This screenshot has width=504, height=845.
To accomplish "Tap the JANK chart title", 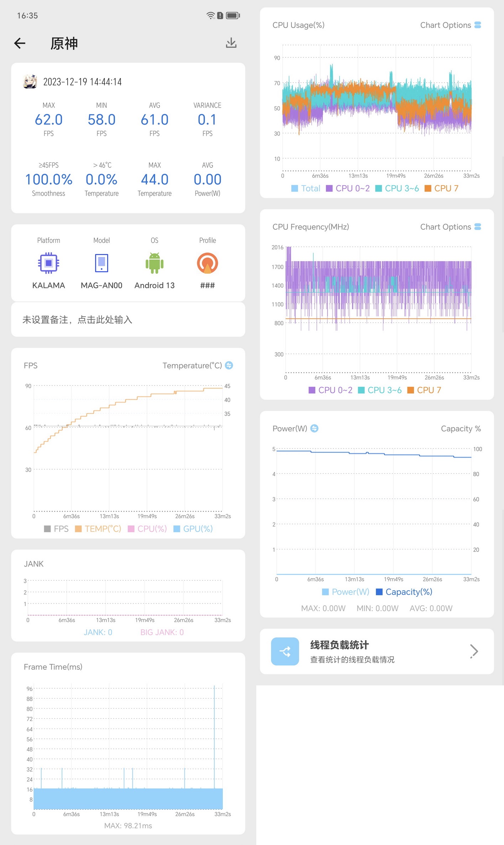I will click(33, 564).
